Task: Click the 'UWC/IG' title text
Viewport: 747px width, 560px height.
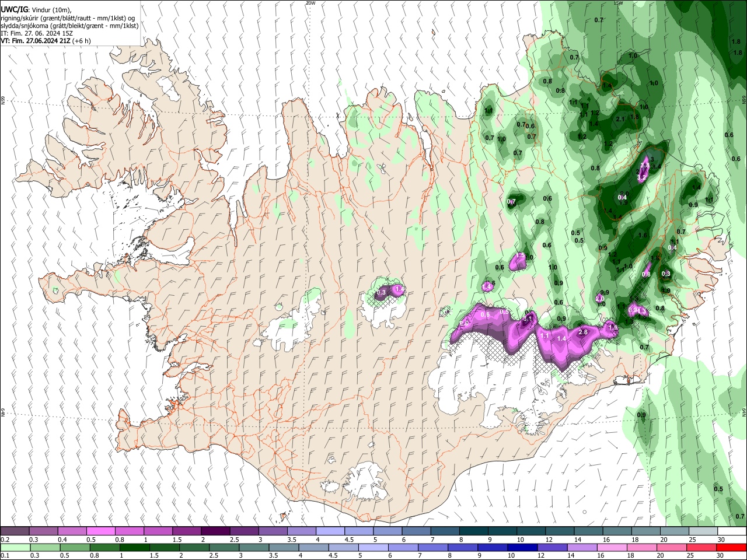Action: point(14,10)
